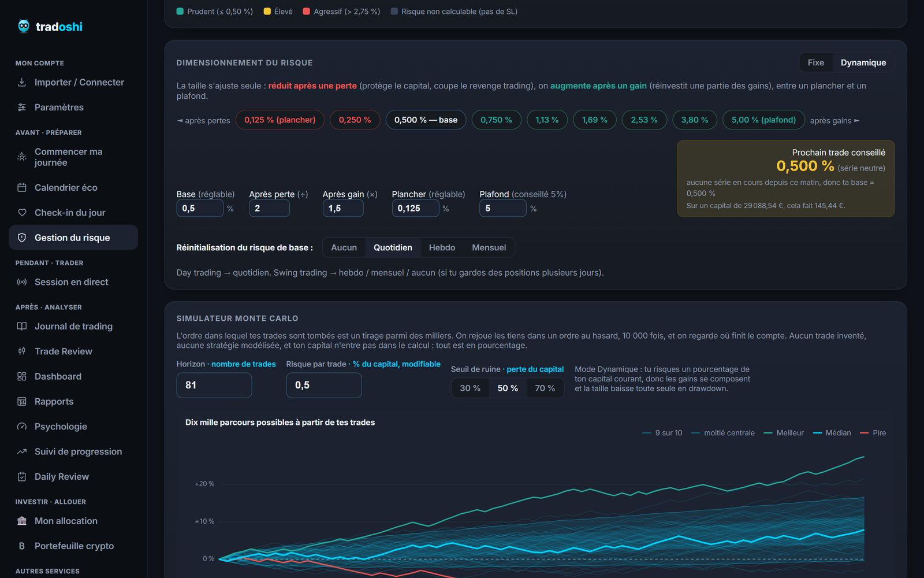
Task: Click the 5,00 % (plafond) pill
Action: click(x=763, y=120)
